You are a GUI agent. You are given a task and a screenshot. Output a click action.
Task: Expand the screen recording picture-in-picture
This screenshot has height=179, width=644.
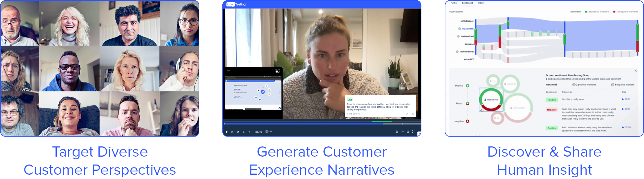tap(277, 71)
